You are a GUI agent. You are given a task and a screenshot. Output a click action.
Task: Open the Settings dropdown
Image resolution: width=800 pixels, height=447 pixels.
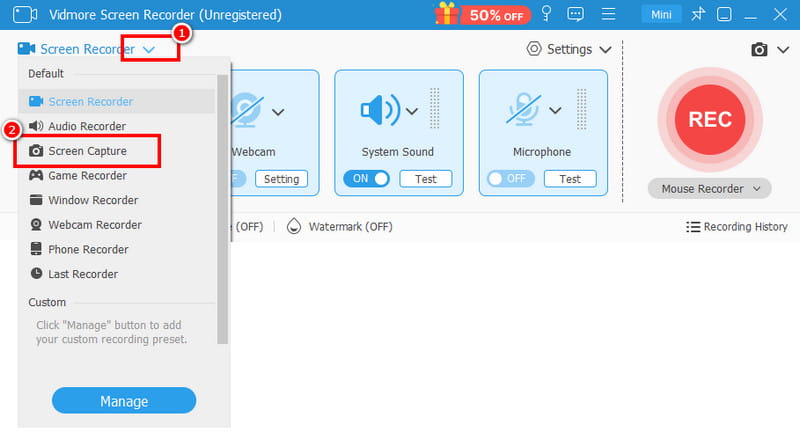(572, 49)
